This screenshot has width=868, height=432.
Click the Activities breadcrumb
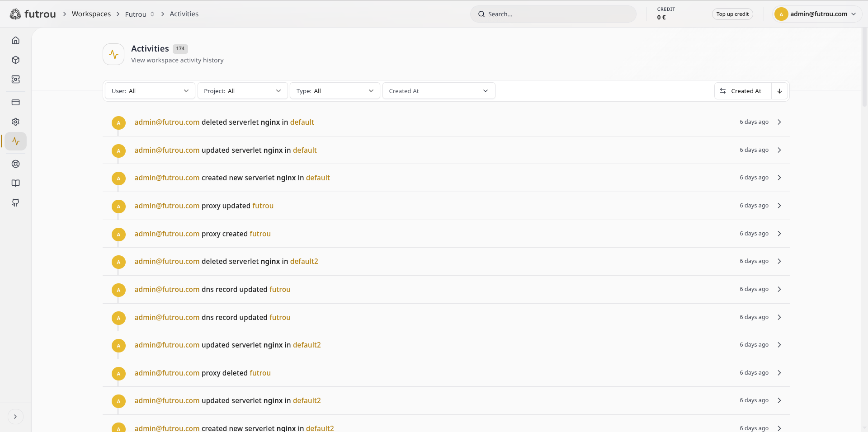[184, 14]
